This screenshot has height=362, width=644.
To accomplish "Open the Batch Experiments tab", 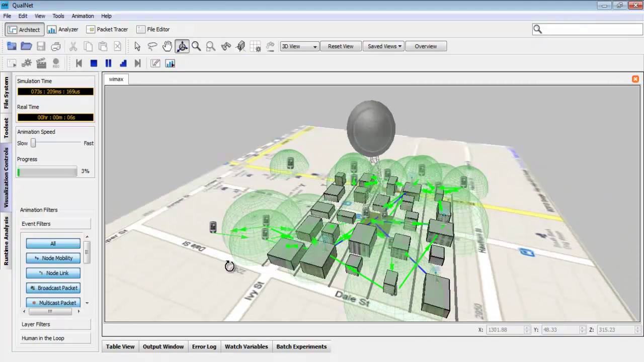I will (x=301, y=346).
